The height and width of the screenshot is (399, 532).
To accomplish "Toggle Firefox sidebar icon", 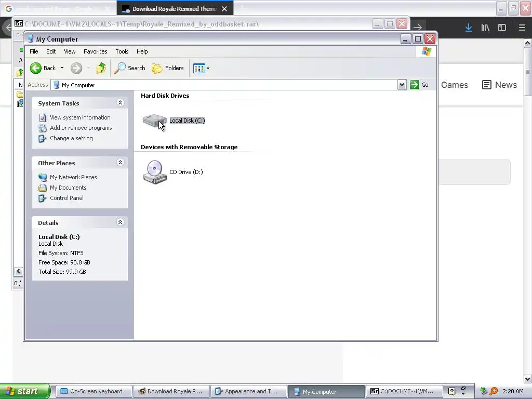I will tap(502, 28).
